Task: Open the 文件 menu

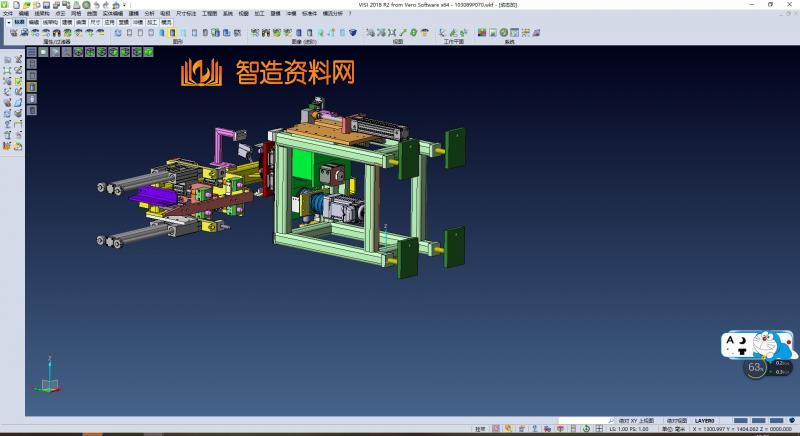Action: point(9,13)
